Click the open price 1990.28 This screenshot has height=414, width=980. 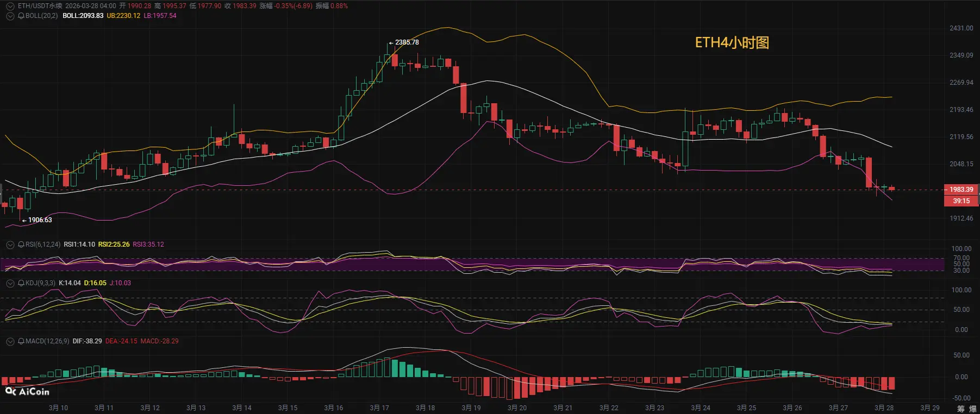click(x=139, y=6)
